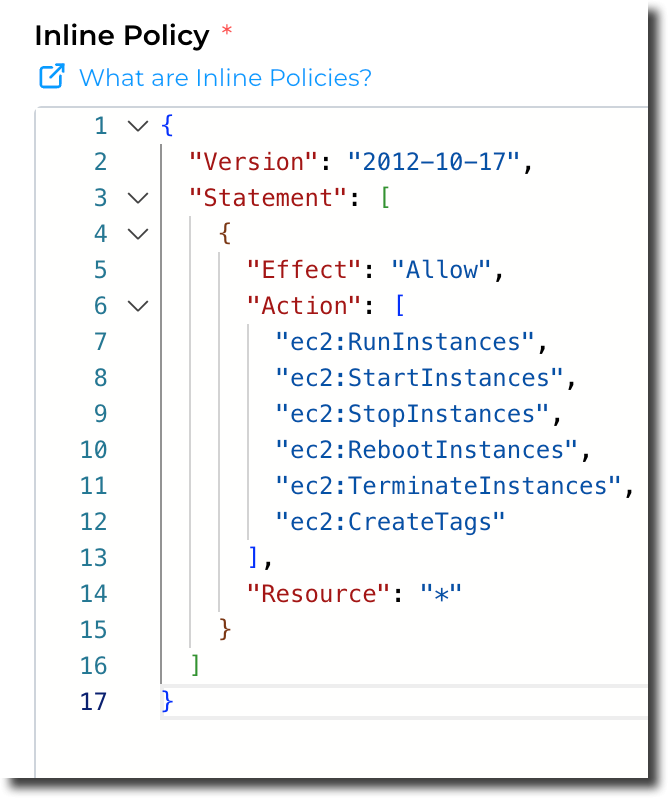
Task: Click the "Effect" key on line 5
Action: (304, 270)
